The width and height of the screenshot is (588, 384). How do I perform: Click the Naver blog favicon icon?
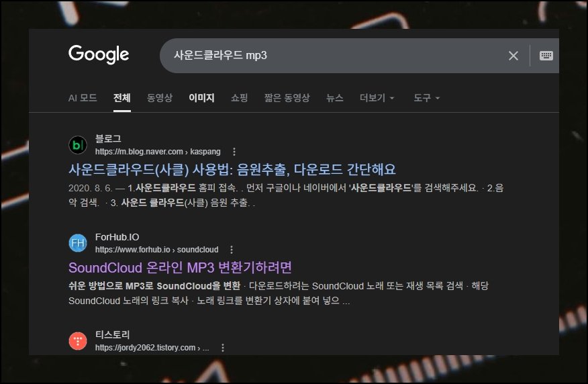(x=78, y=145)
